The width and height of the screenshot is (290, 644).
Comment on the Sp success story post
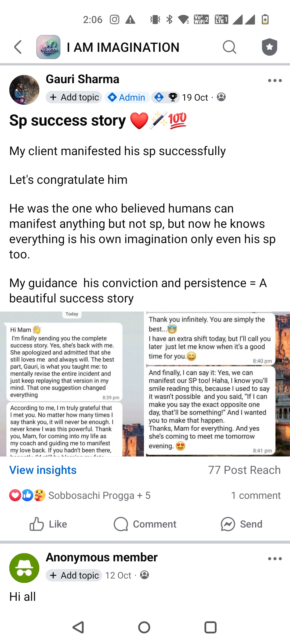coord(145,524)
